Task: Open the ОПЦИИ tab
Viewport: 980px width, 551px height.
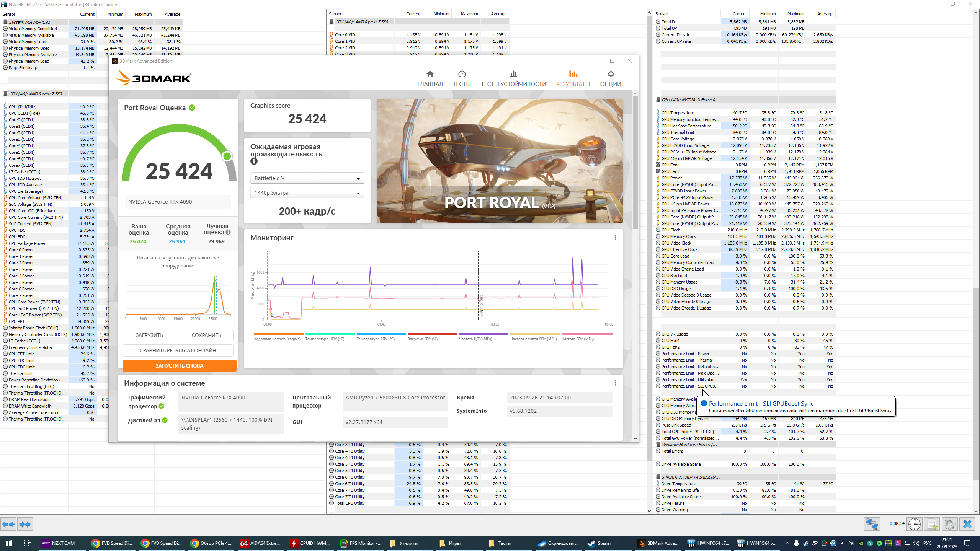Action: coord(610,78)
